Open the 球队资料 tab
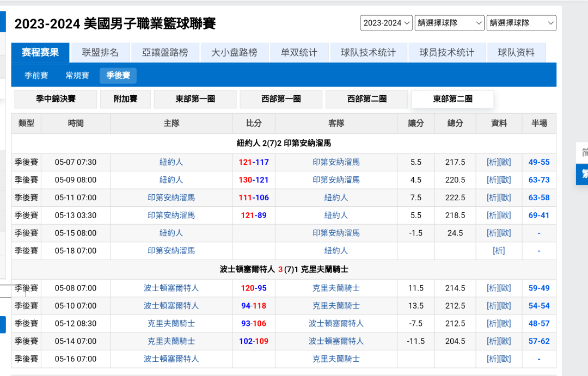This screenshot has width=588, height=376. click(516, 52)
